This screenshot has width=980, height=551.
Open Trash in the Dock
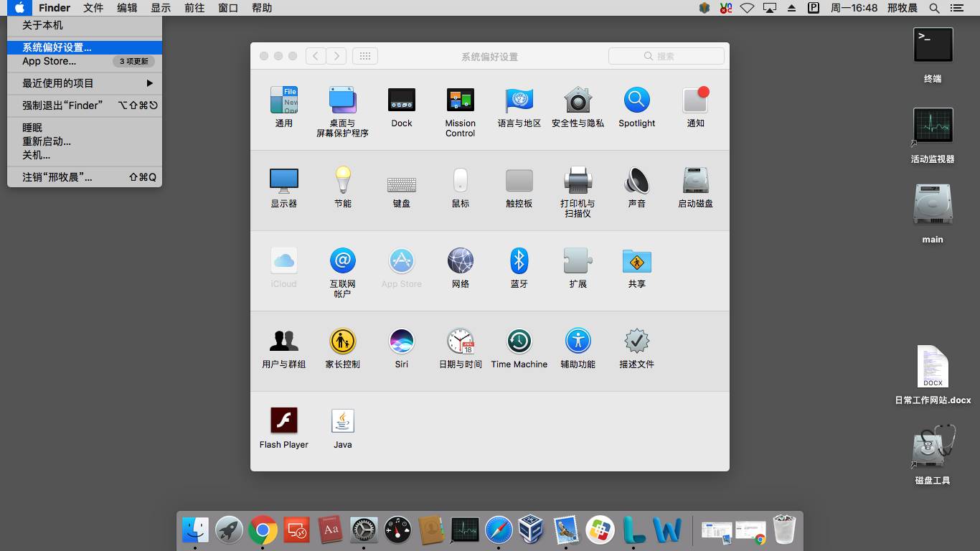point(785,531)
